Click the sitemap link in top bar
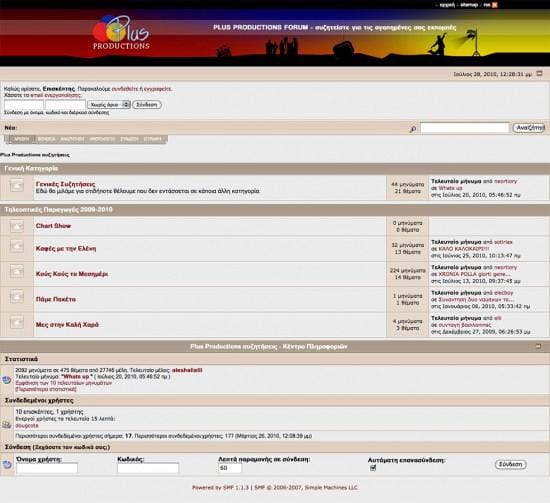The width and height of the screenshot is (550, 503). tap(469, 5)
